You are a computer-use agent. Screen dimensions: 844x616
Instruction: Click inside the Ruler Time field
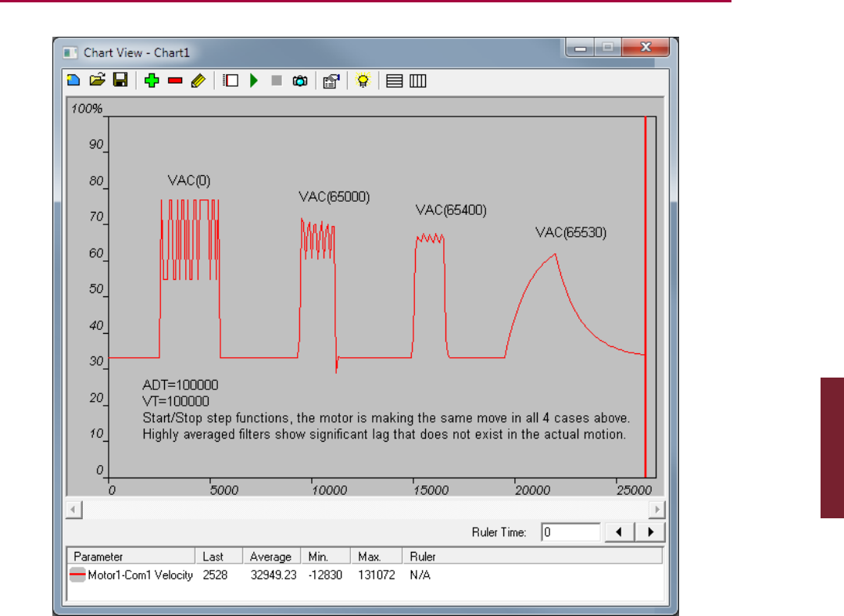(x=570, y=532)
